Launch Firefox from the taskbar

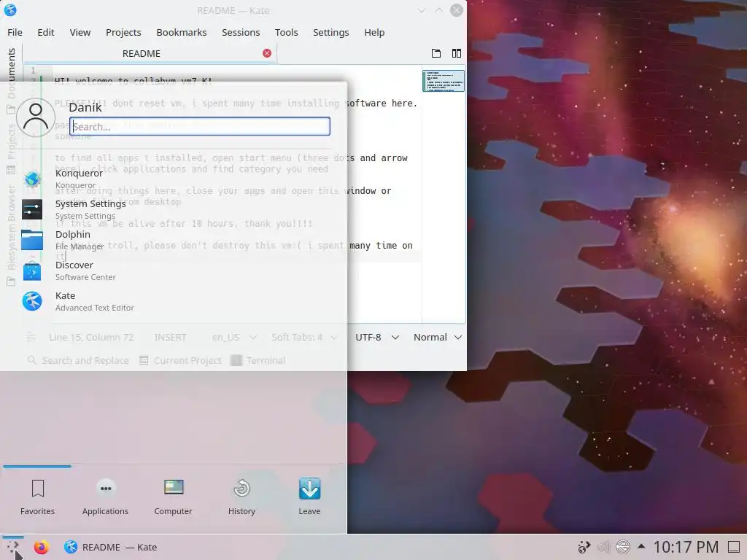tap(42, 547)
